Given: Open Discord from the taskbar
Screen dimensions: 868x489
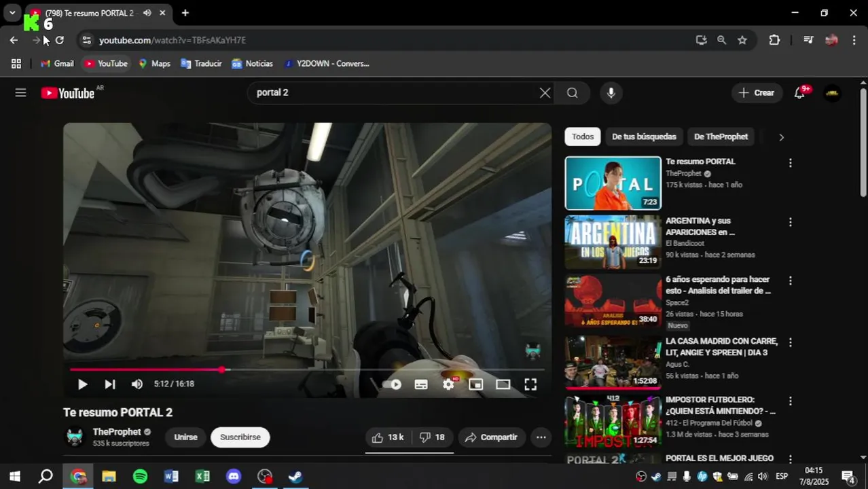Looking at the screenshot, I should [234, 476].
